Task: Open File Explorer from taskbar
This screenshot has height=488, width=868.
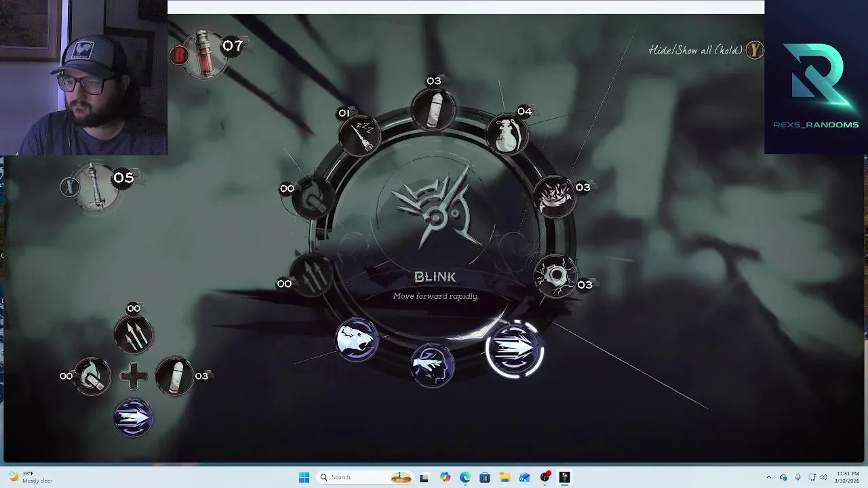Action: 505,477
